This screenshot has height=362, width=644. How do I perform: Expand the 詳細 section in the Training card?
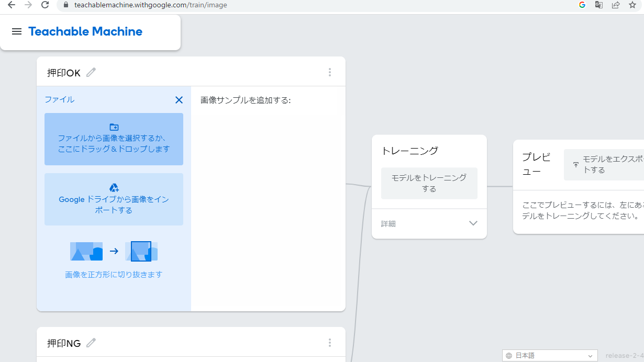tap(473, 223)
